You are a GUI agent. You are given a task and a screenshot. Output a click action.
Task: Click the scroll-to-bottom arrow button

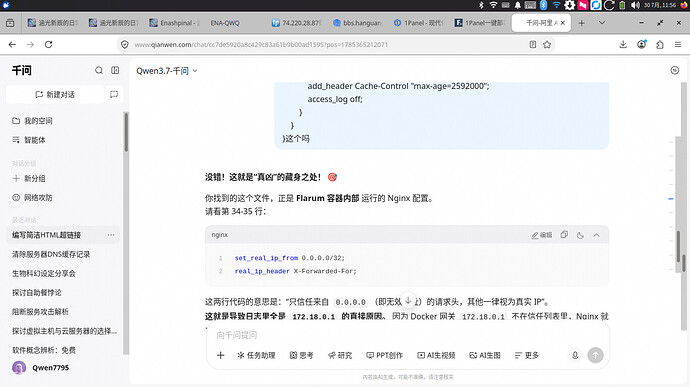[x=408, y=301]
